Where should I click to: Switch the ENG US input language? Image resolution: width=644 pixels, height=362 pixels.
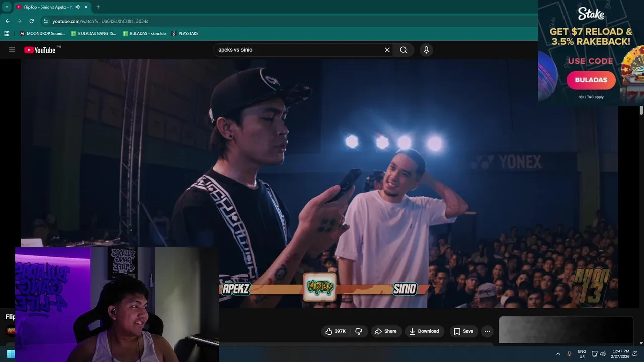[582, 354]
